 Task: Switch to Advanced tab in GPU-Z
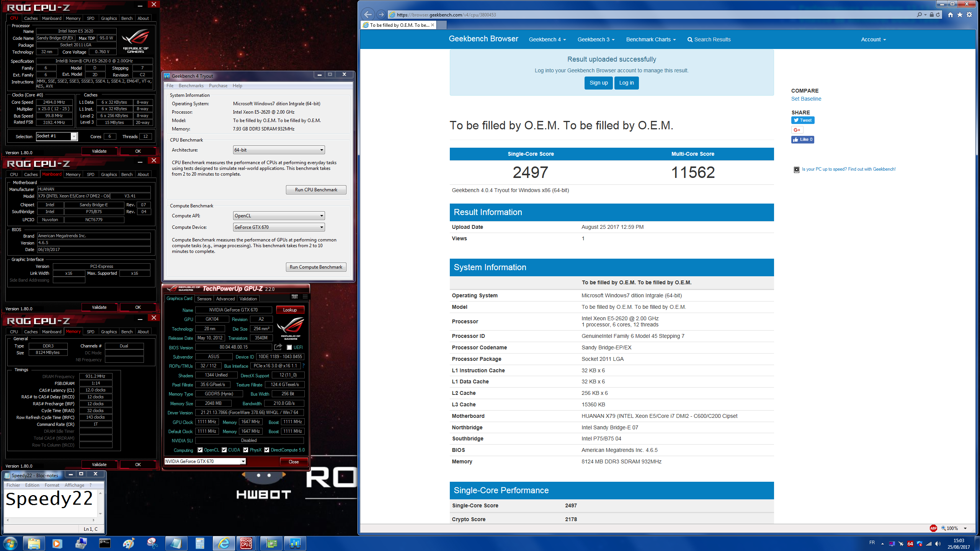pyautogui.click(x=225, y=299)
